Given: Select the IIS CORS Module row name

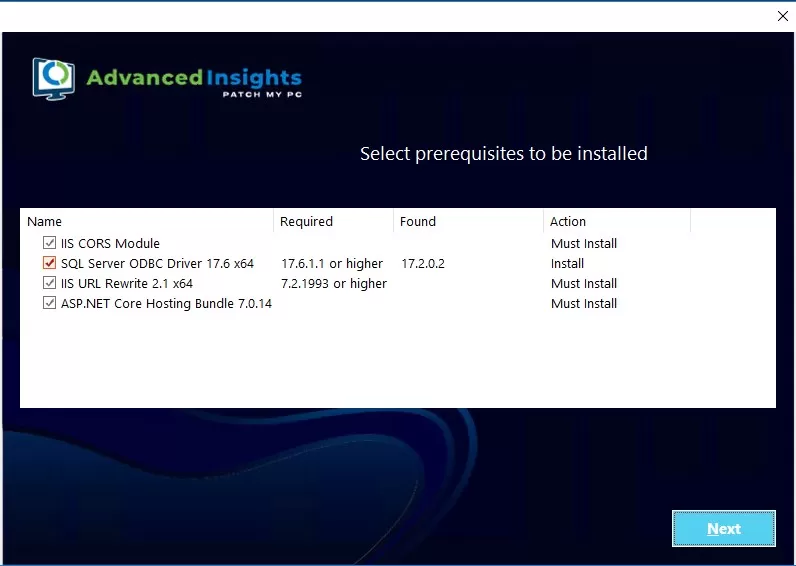Looking at the screenshot, I should [x=110, y=243].
